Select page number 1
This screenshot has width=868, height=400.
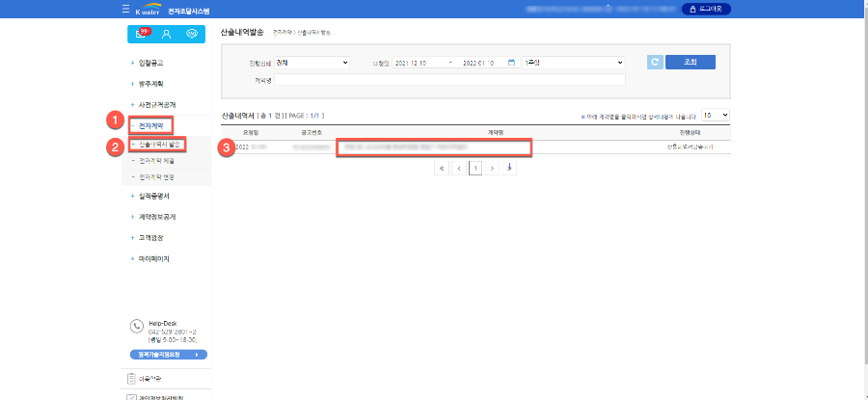click(475, 168)
